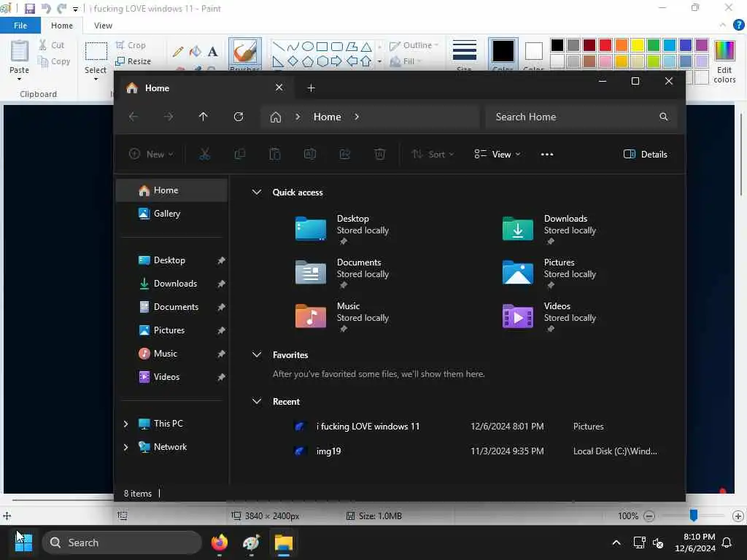Click the taskbar Search box
Screen dimensions: 747x560
[123, 542]
